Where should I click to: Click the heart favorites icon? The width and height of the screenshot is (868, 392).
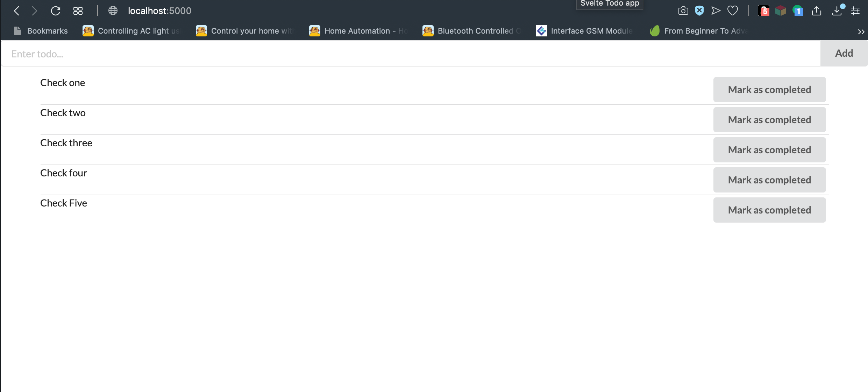click(x=733, y=11)
